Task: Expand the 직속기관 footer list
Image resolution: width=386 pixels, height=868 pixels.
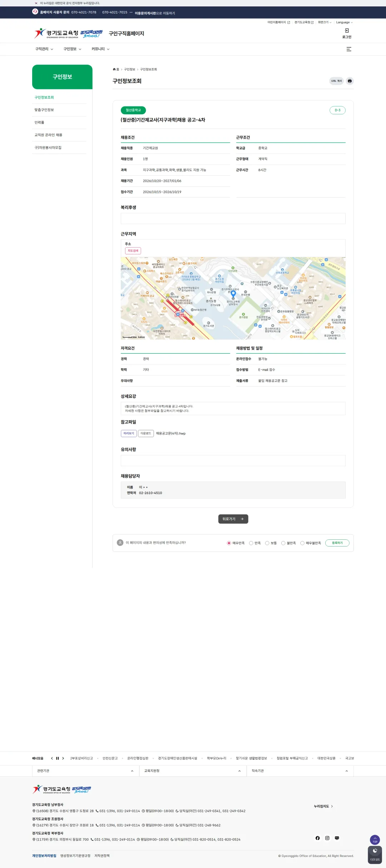Action: click(x=300, y=771)
